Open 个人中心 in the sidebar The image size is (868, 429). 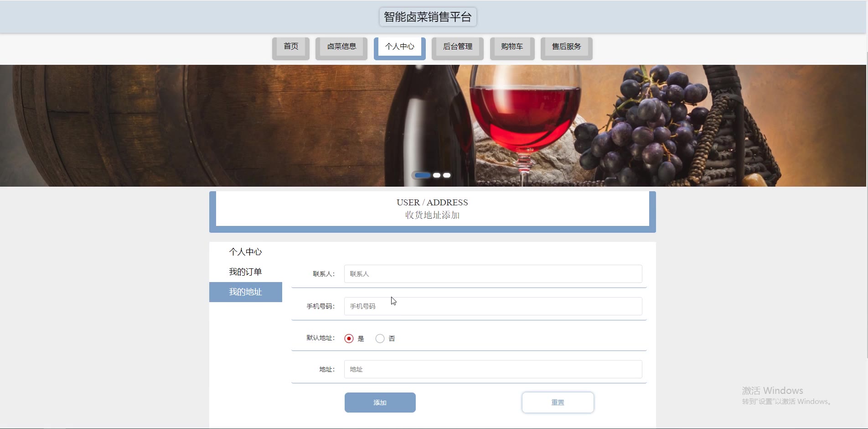click(245, 252)
